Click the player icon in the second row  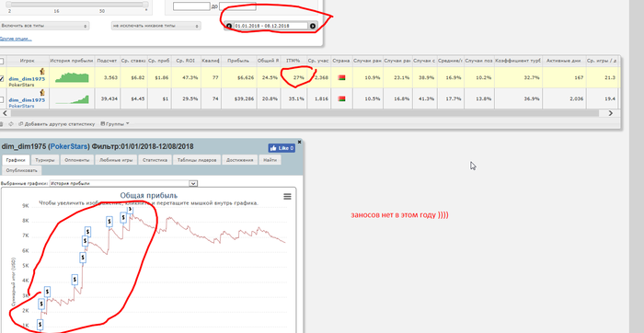[42, 93]
